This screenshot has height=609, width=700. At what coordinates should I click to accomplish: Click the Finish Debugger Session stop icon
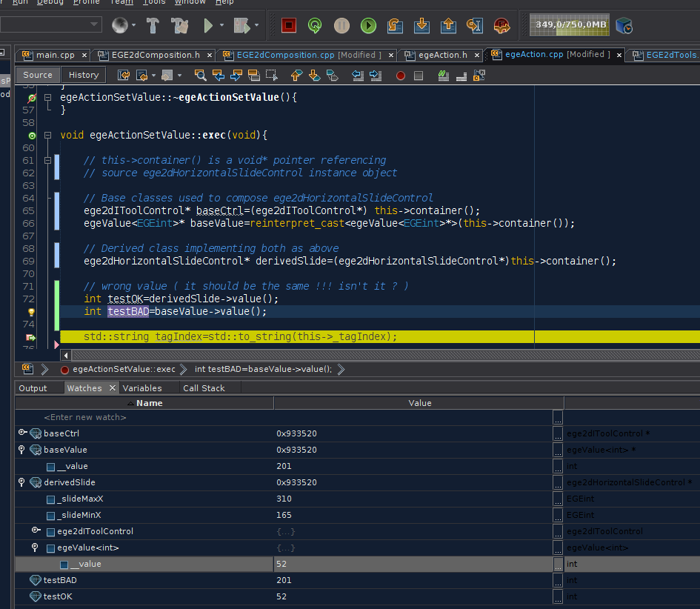[289, 25]
